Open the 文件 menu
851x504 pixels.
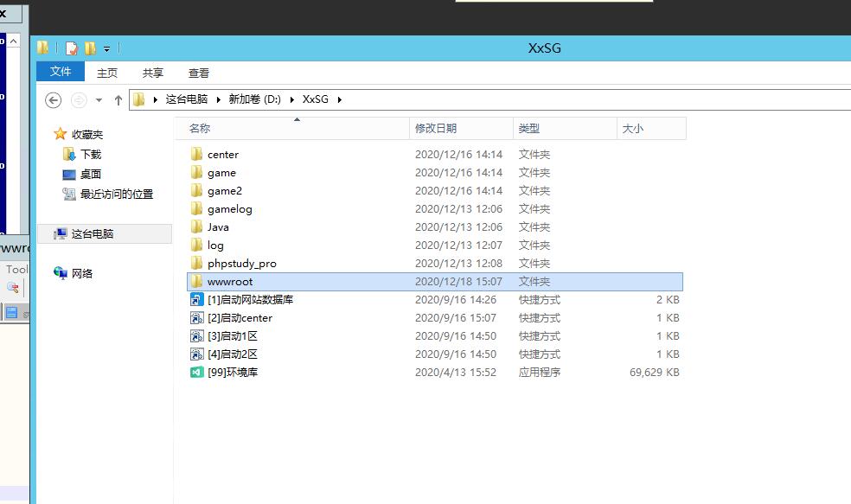tap(61, 72)
